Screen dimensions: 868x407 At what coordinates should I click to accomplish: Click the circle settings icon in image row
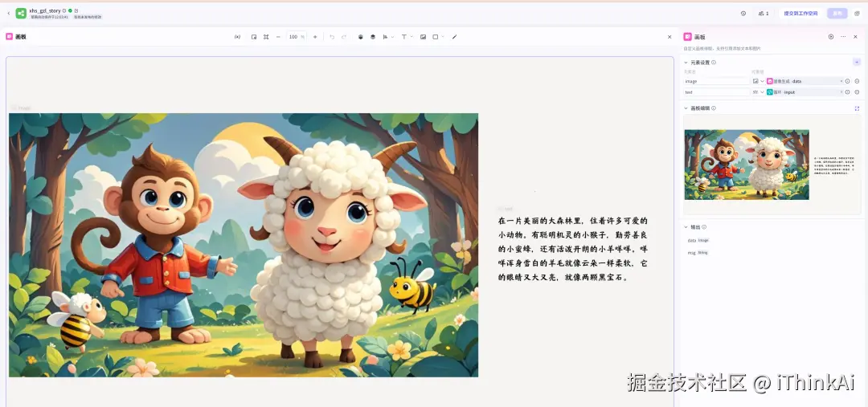click(x=848, y=81)
